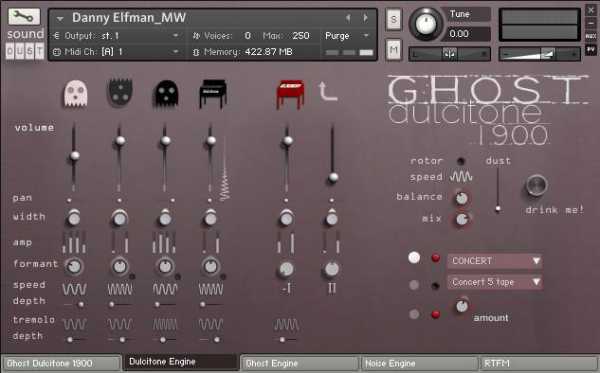Toggle the Mute M button
Image resolution: width=600 pixels, height=373 pixels.
394,50
